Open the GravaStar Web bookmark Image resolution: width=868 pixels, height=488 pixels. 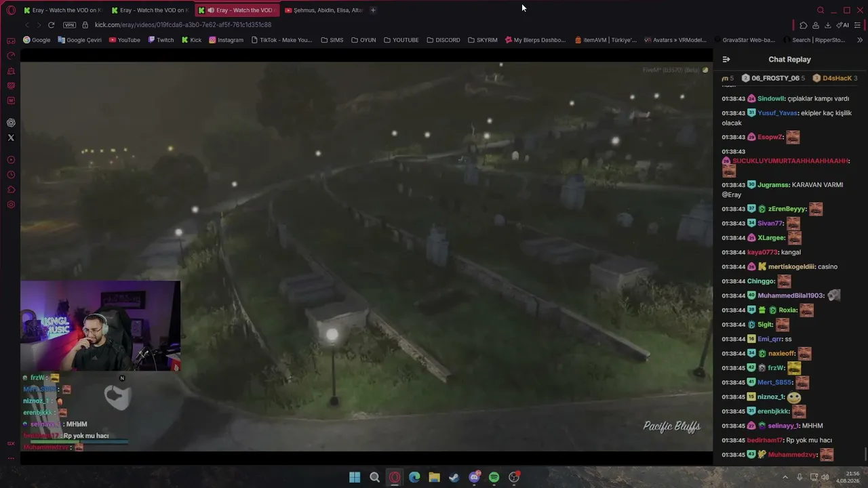point(745,40)
